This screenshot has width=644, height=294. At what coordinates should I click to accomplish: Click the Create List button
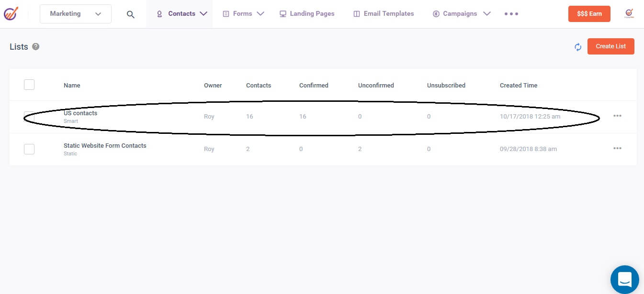611,46
